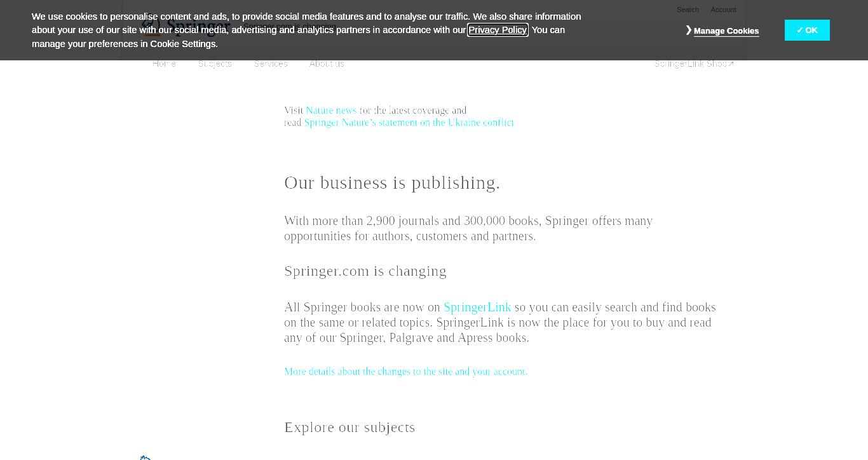Accept cookies with the OK button

(x=807, y=30)
